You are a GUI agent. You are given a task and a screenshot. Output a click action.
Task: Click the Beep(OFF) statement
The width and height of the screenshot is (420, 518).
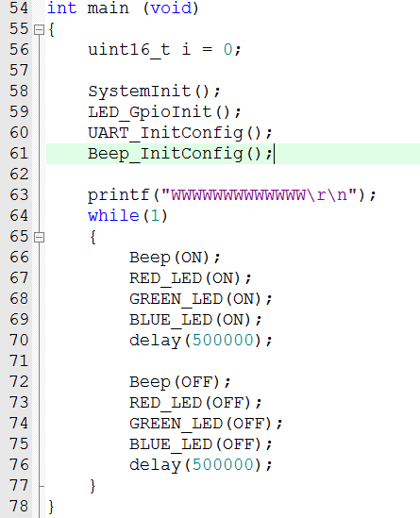pyautogui.click(x=180, y=382)
